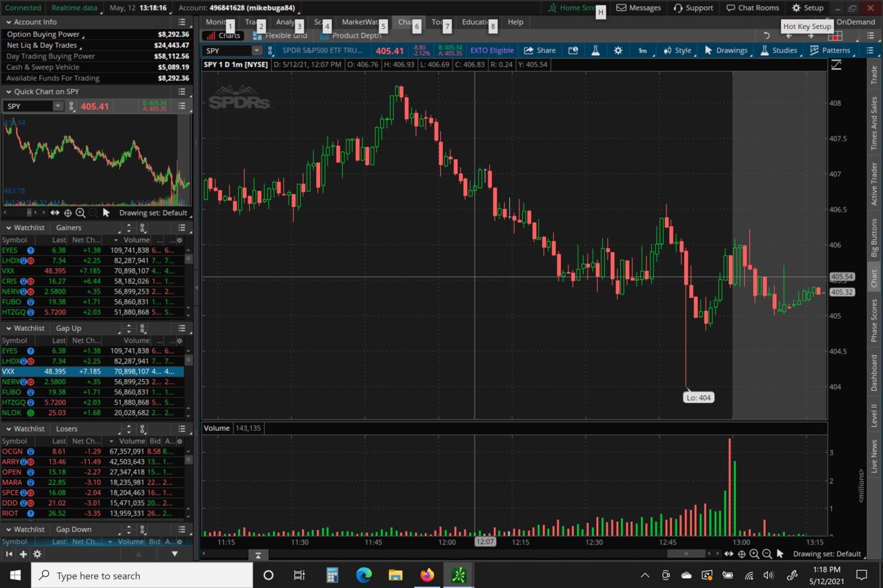Image resolution: width=883 pixels, height=588 pixels.
Task: Open the Drawings menu
Action: [726, 50]
